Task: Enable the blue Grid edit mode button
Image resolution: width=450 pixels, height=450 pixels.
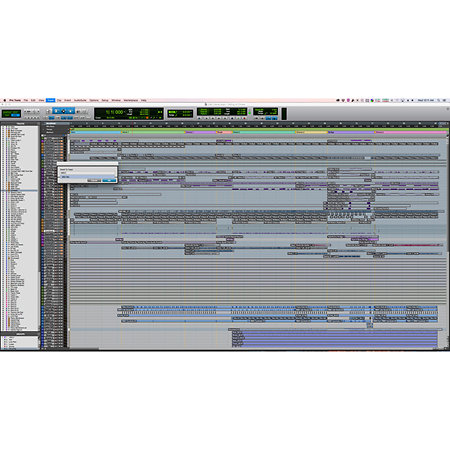Action: [15, 115]
